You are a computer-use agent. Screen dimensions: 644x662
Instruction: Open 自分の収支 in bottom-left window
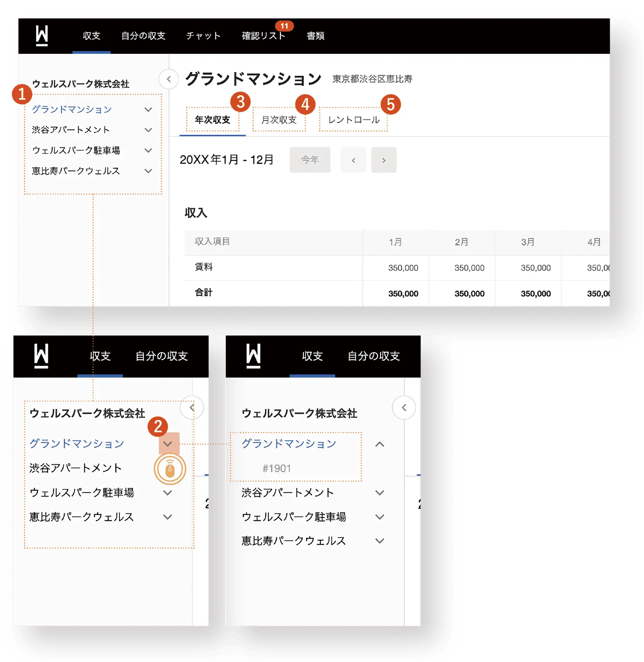[162, 356]
